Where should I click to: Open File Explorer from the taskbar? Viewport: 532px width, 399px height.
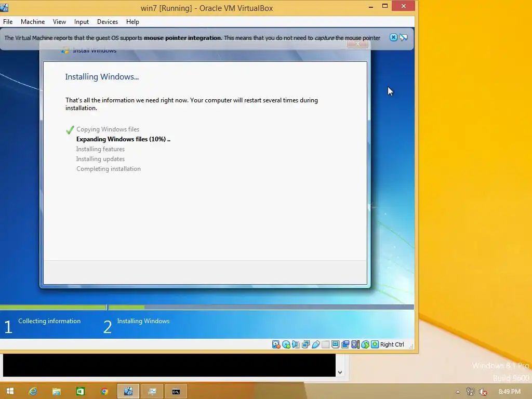point(56,391)
